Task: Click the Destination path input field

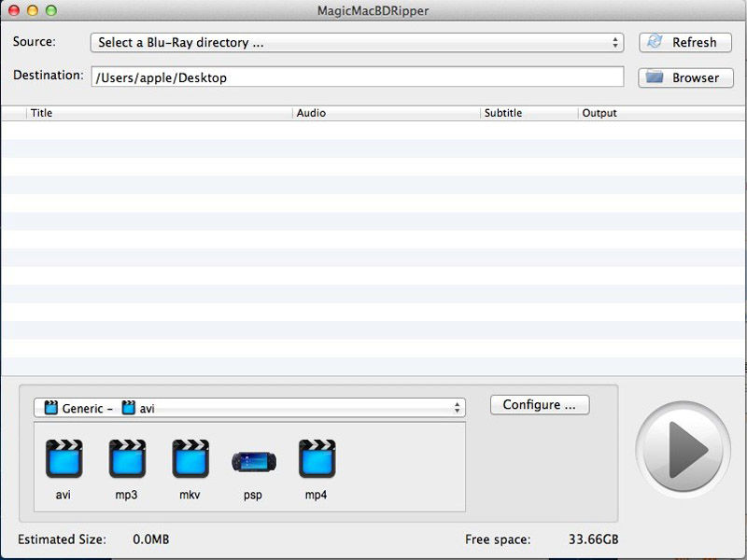Action: (x=358, y=77)
